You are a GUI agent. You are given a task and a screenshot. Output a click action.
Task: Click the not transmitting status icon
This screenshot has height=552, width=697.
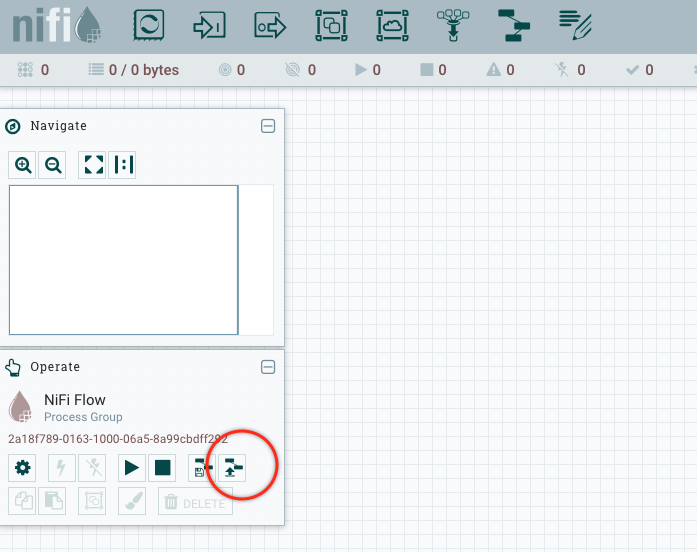coord(292,70)
